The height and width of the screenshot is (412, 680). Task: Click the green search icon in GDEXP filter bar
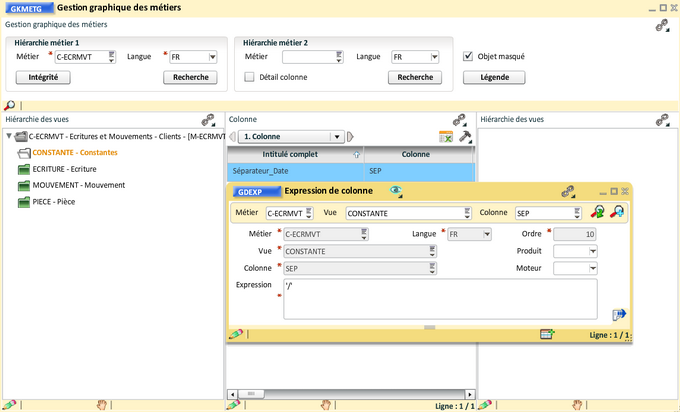coord(598,212)
